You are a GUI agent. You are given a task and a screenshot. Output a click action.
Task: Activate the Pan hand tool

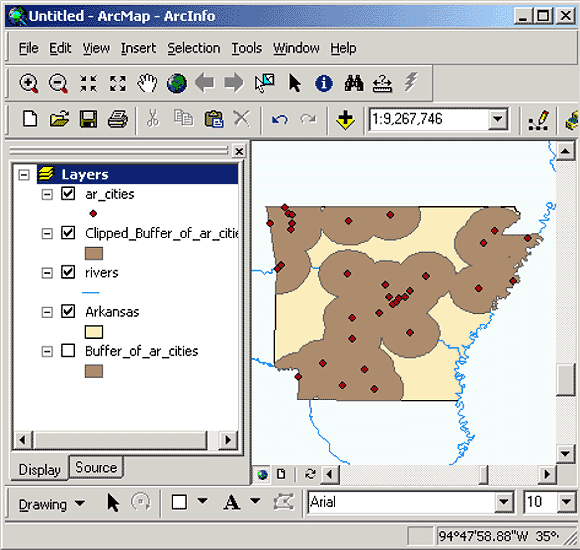tap(147, 83)
